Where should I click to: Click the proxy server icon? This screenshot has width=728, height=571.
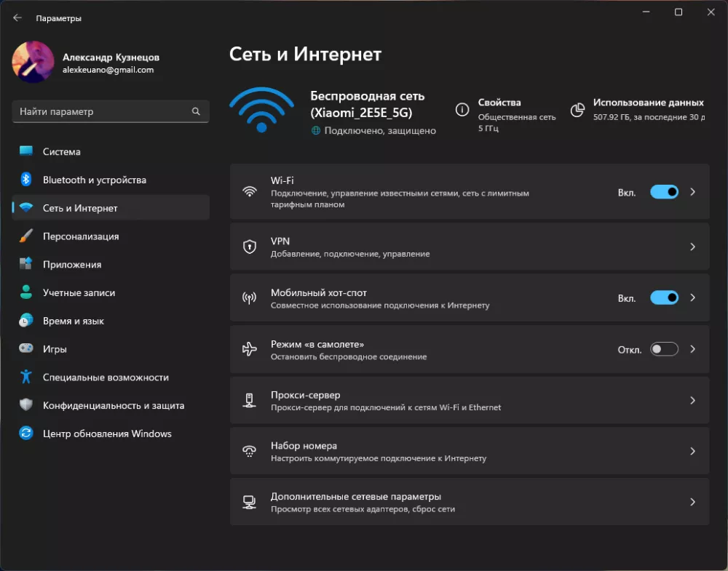250,400
